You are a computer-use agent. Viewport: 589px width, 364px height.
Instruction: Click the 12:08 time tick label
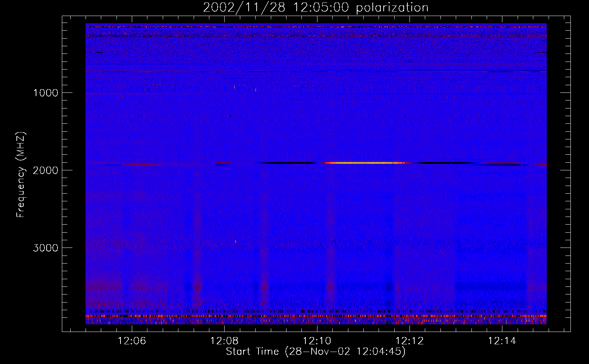click(x=224, y=341)
